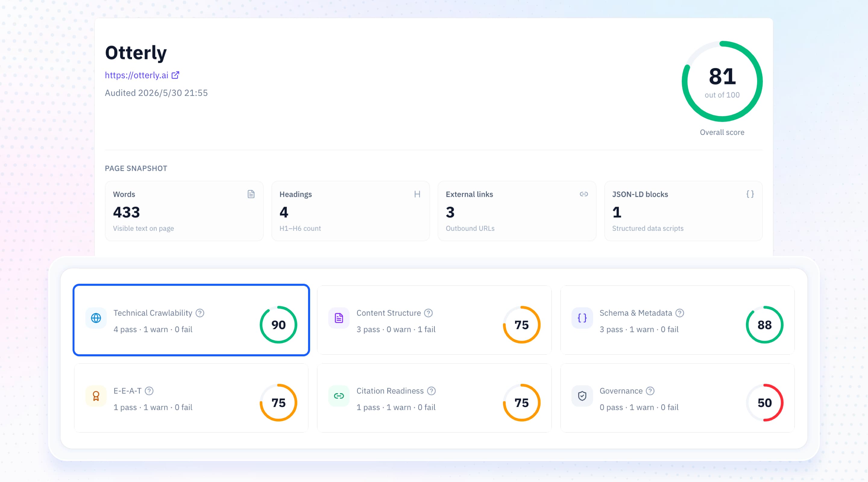Open the external link icon beside otterly.ai
Image resolution: width=868 pixels, height=482 pixels.
[x=175, y=75]
